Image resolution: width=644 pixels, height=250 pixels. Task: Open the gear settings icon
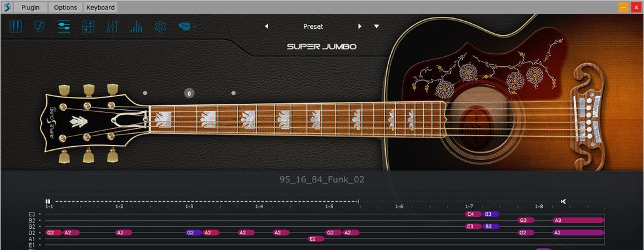pyautogui.click(x=160, y=27)
